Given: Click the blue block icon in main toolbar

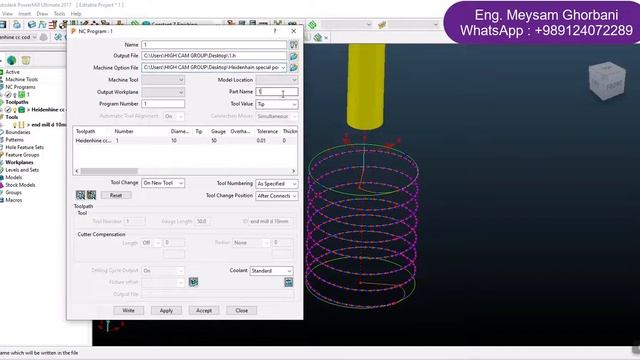Looking at the screenshot, I should (x=31, y=24).
